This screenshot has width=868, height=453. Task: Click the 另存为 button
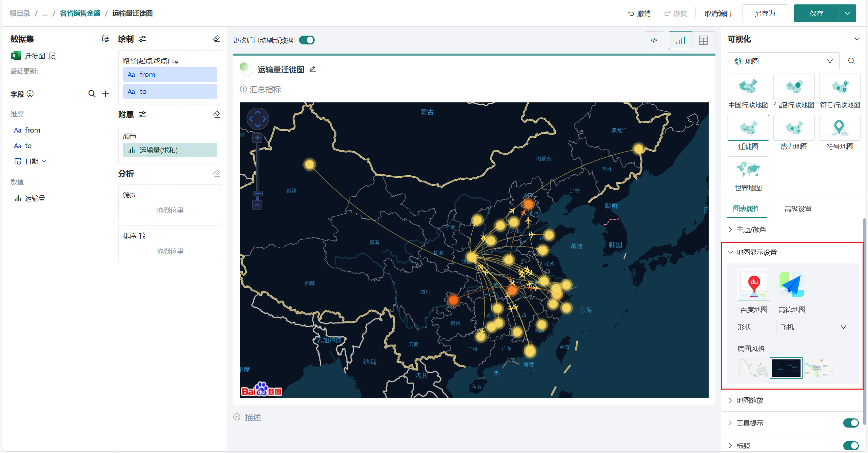(765, 14)
